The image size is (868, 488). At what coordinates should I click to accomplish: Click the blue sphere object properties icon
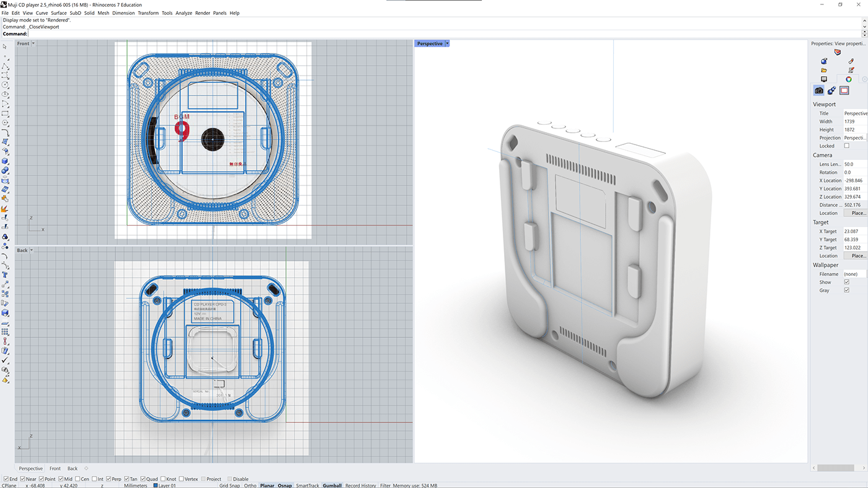pos(823,61)
